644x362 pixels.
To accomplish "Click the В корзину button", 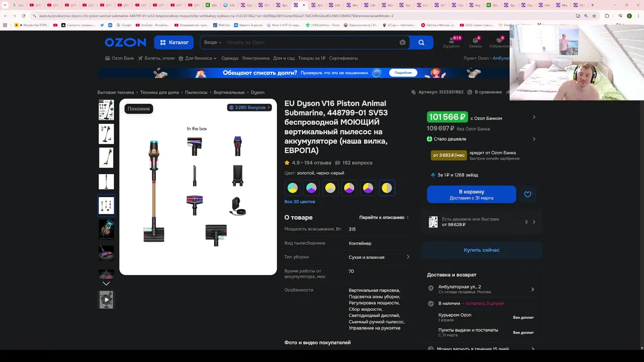I will pyautogui.click(x=471, y=195).
